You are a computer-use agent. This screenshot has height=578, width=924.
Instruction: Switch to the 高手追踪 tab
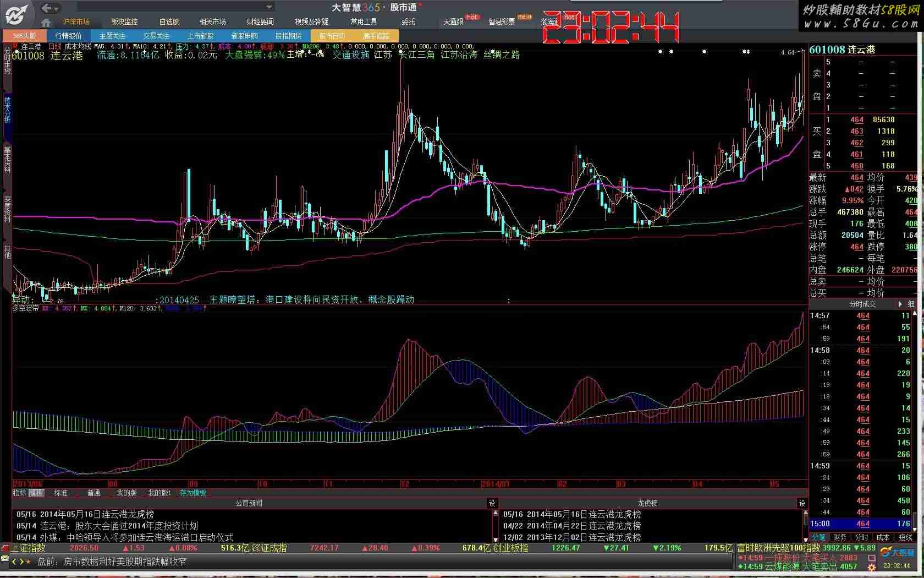(376, 36)
